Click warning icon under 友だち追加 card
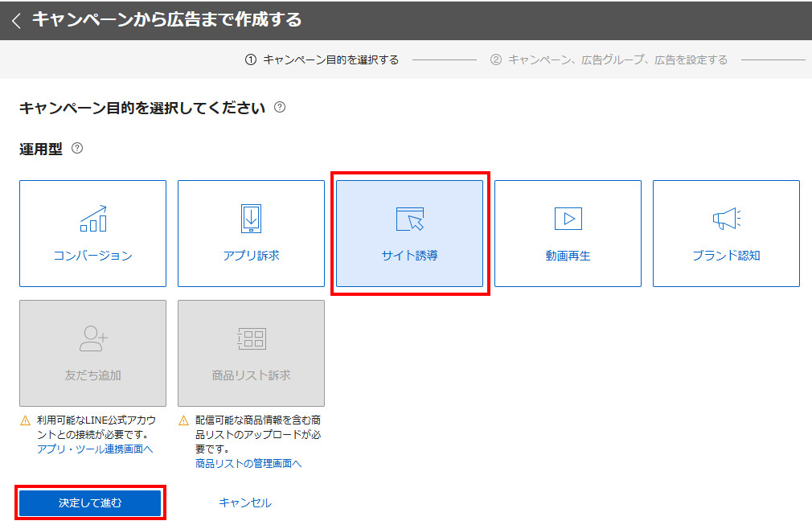Image resolution: width=812 pixels, height=529 pixels. point(25,420)
